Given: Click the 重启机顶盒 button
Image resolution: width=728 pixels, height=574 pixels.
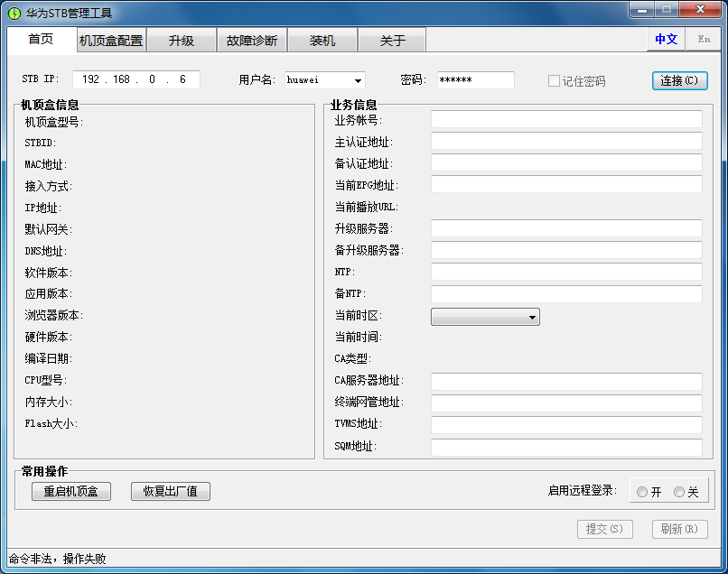Looking at the screenshot, I should pos(71,491).
